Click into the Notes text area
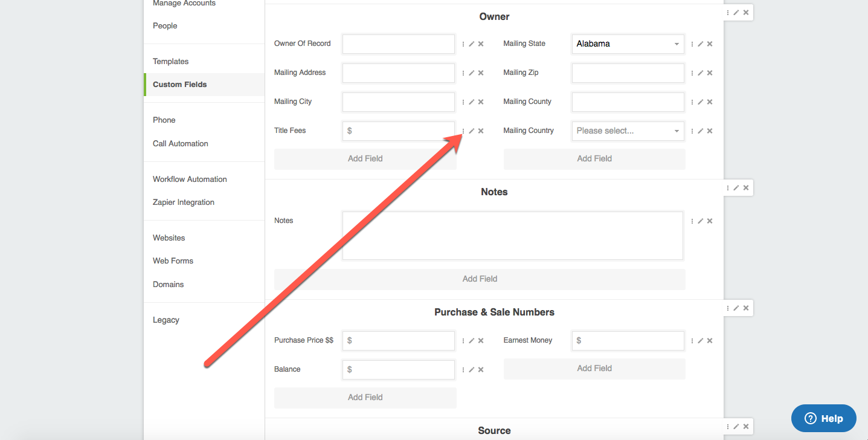This screenshot has width=868, height=440. (512, 236)
